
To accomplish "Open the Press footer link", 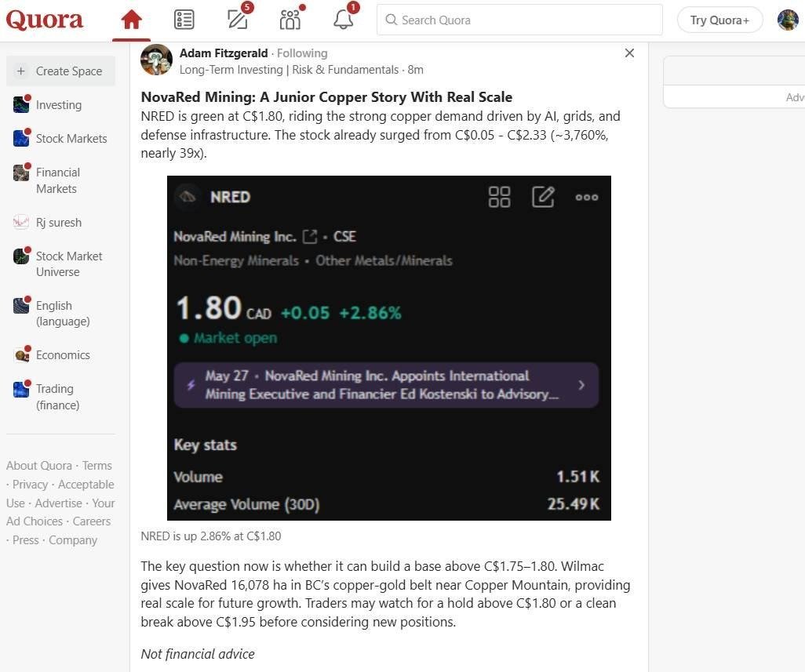I will point(26,539).
